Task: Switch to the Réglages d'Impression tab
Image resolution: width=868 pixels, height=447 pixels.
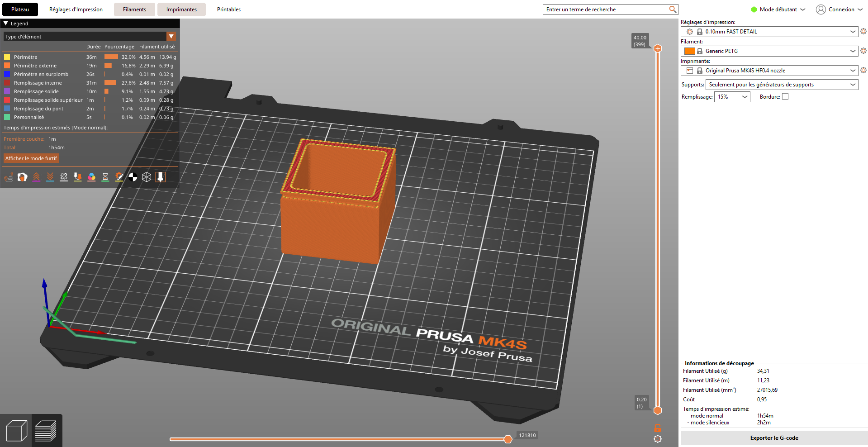Action: click(76, 10)
